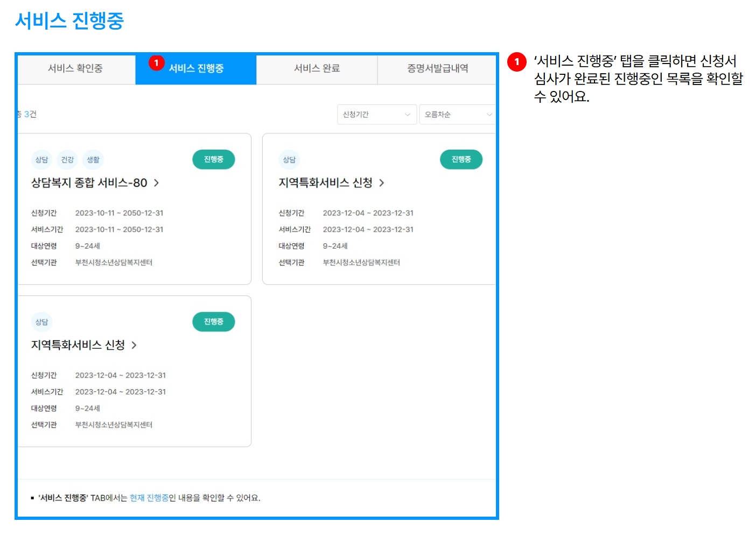Click the chevron next to right 지역특화서비스 신청
The height and width of the screenshot is (536, 756).
(x=382, y=183)
